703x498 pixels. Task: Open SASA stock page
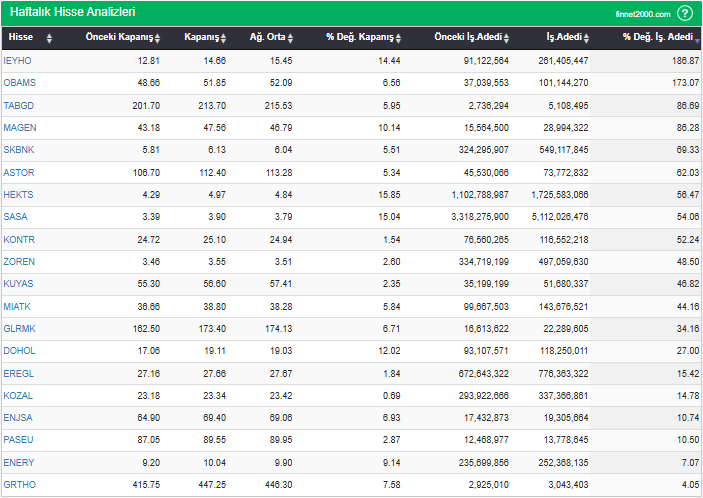pyautogui.click(x=16, y=216)
